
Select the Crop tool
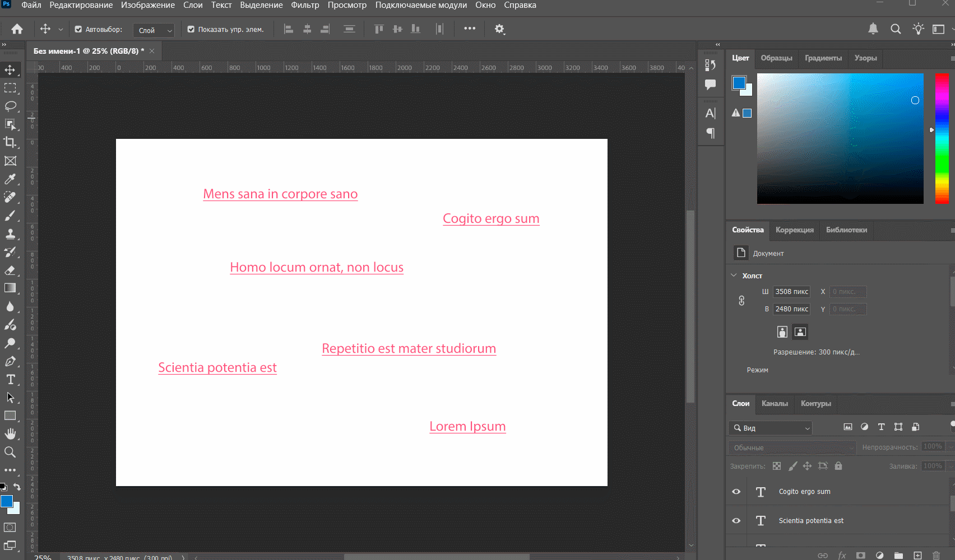point(10,142)
